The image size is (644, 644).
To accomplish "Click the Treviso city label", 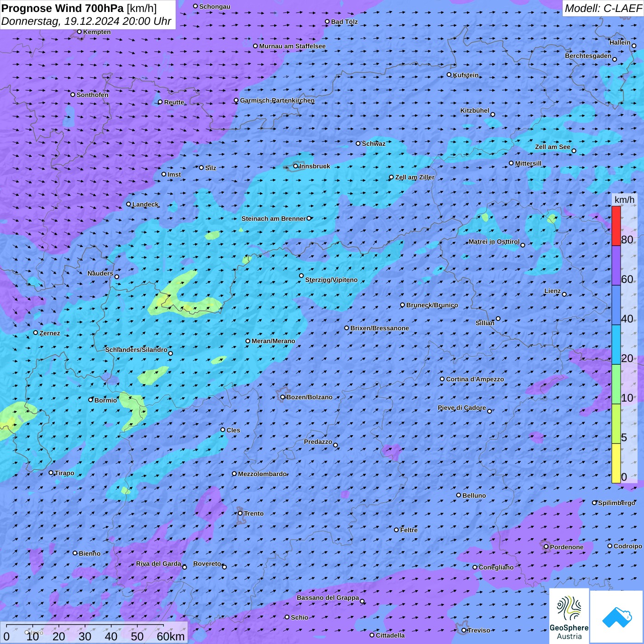I will click(x=479, y=630).
